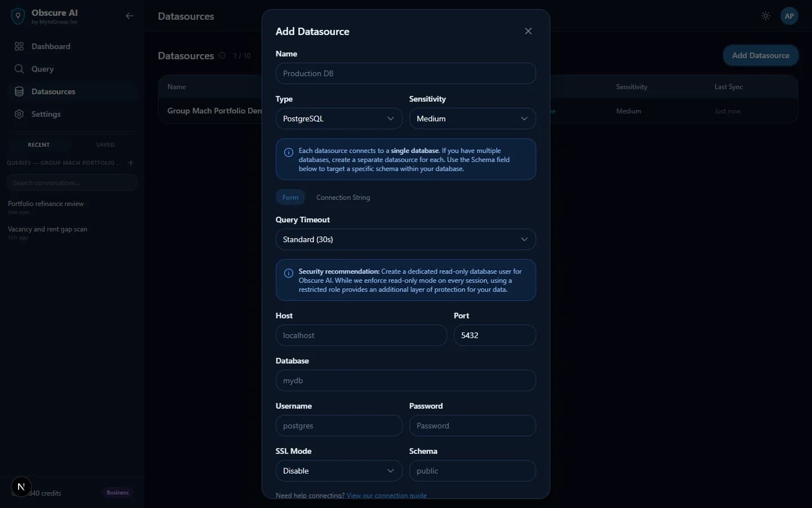The width and height of the screenshot is (812, 508).
Task: Expand the Query Timeout dropdown
Action: click(x=406, y=239)
